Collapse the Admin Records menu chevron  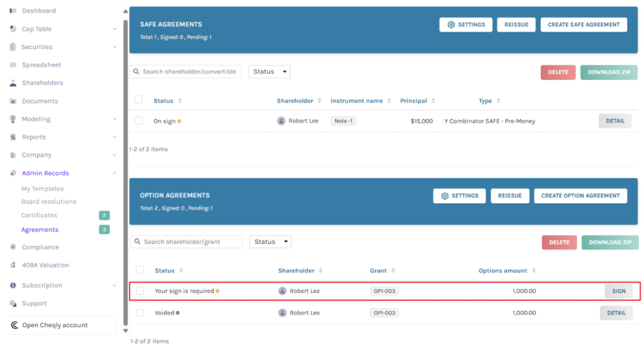click(114, 173)
